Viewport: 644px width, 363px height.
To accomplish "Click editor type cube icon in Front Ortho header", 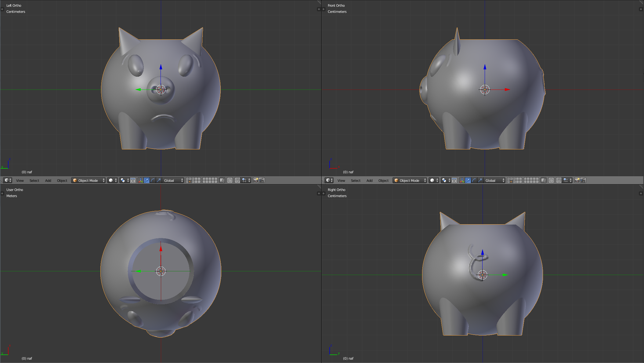I will tap(329, 180).
